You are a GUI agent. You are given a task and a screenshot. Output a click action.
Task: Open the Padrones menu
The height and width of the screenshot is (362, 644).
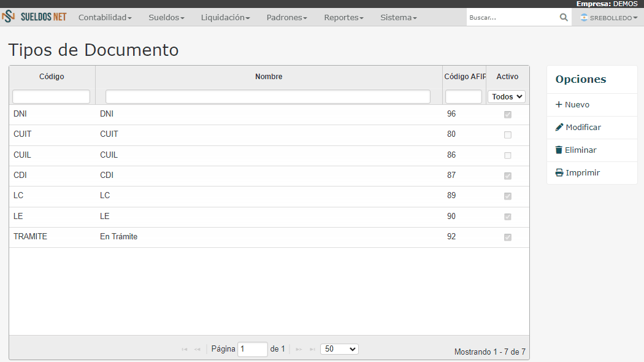point(286,17)
